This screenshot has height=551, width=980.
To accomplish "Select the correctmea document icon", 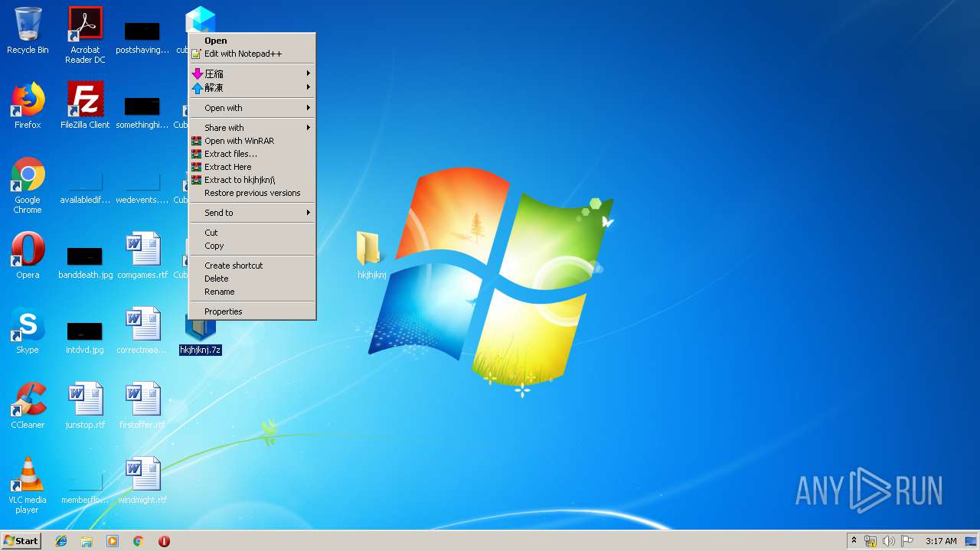I will 142,331.
